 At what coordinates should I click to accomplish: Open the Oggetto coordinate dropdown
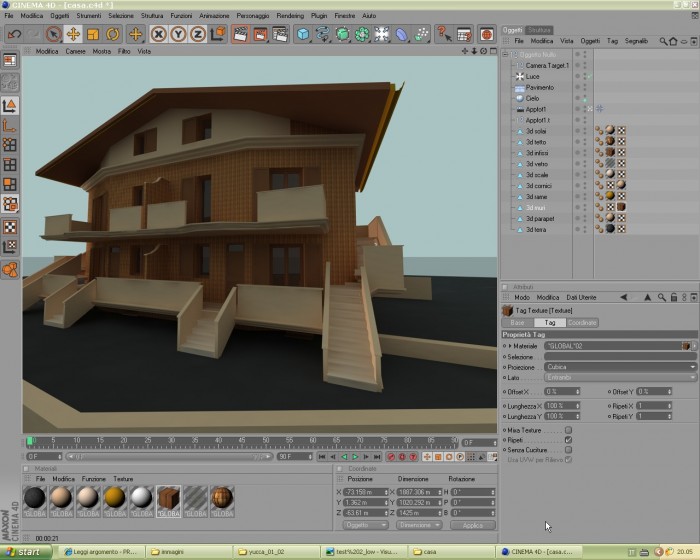point(365,525)
